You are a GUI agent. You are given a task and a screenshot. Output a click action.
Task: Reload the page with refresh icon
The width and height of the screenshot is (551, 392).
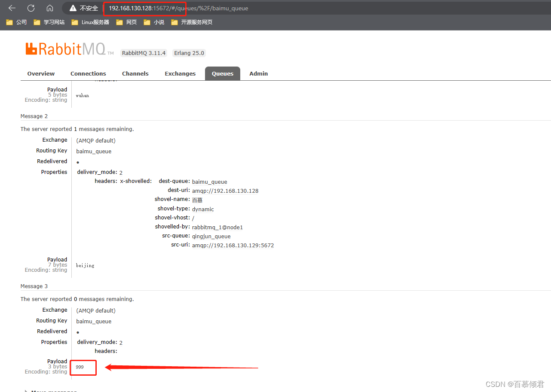coord(31,8)
